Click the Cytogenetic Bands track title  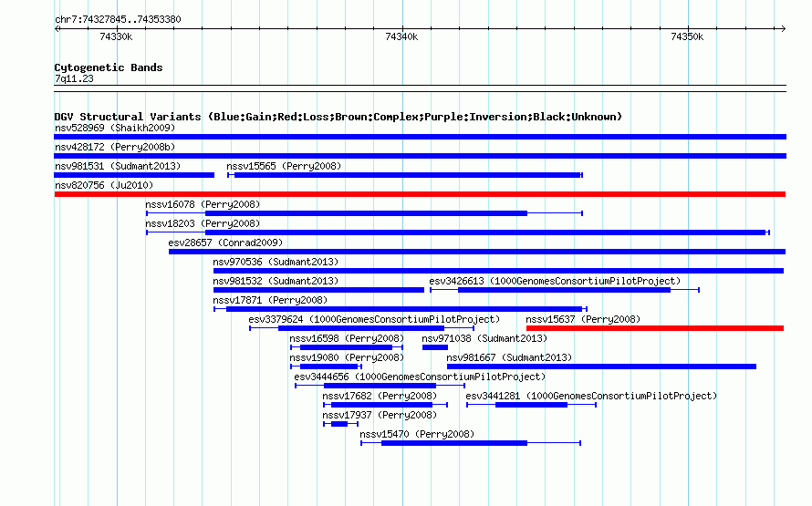click(x=109, y=67)
